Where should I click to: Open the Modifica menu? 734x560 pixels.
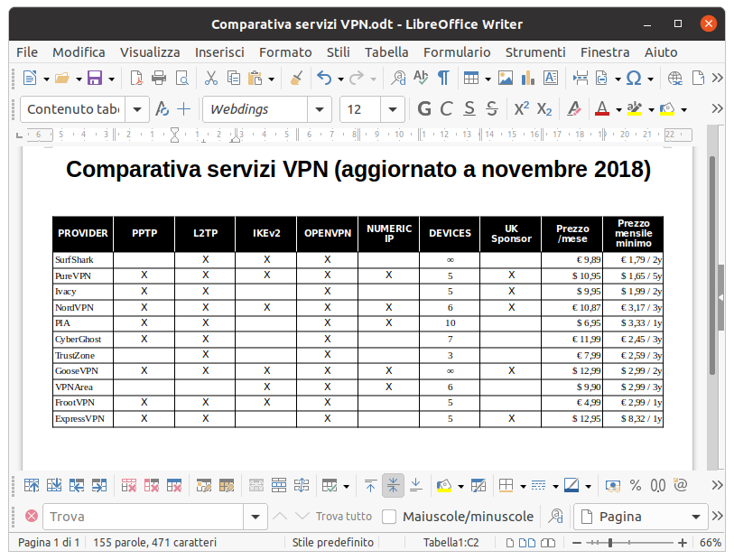click(x=79, y=52)
